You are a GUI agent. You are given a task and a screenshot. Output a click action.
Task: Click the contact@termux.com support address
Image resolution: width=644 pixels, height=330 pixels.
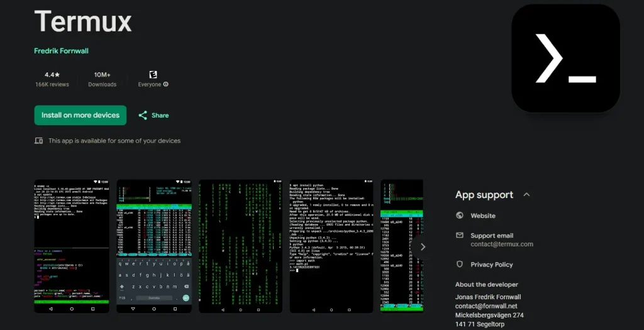point(501,244)
